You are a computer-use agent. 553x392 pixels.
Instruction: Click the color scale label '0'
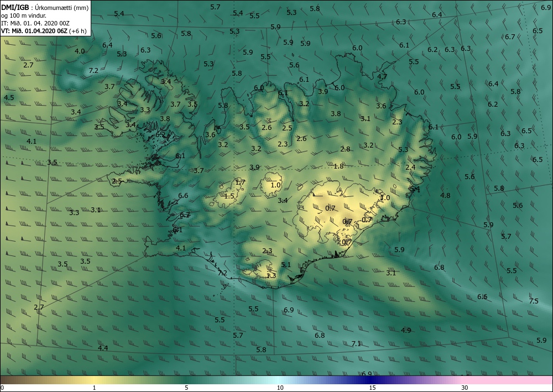[2, 388]
